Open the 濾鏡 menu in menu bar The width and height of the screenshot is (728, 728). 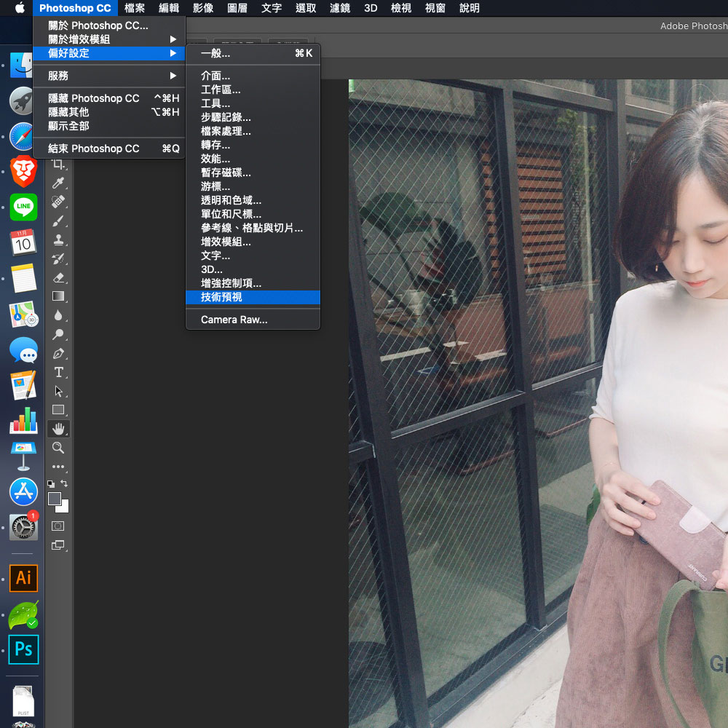339,8
